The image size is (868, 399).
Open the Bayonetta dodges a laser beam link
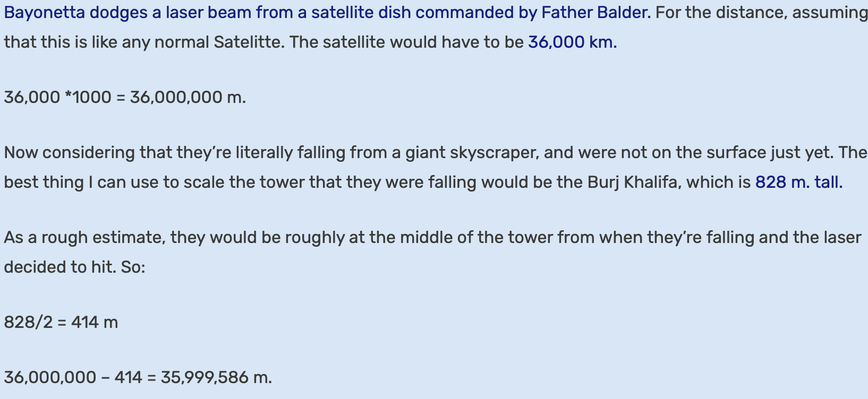327,12
